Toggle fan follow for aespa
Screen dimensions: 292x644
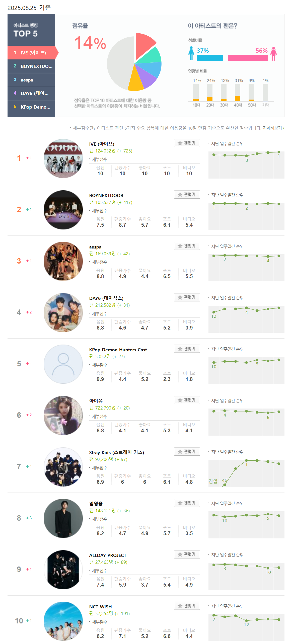pos(187,246)
